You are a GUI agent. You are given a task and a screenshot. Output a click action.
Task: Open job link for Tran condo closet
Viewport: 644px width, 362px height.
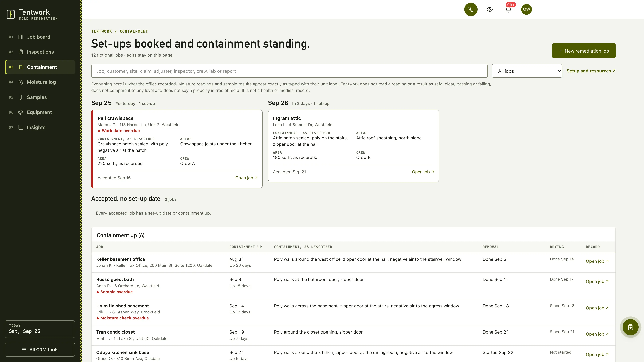coord(597,334)
